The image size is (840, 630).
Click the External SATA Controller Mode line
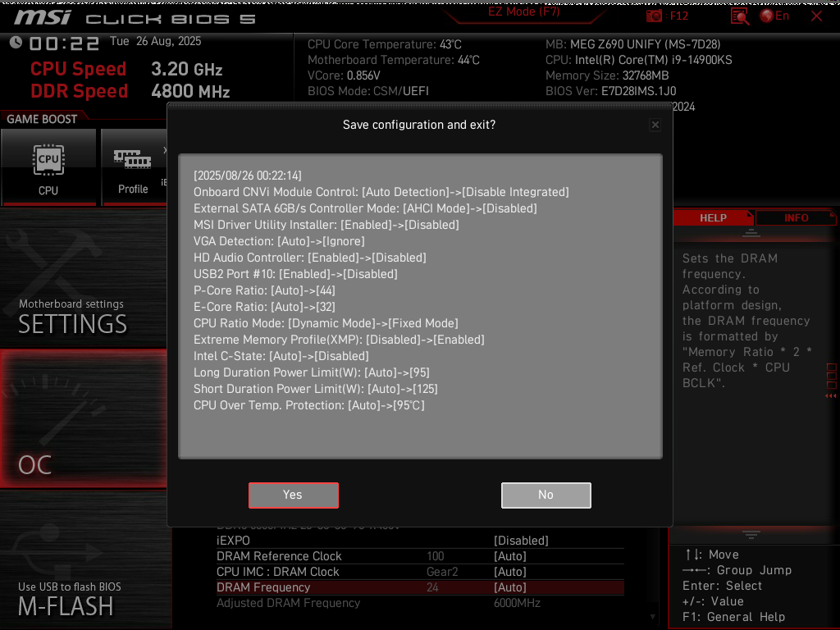tap(365, 208)
